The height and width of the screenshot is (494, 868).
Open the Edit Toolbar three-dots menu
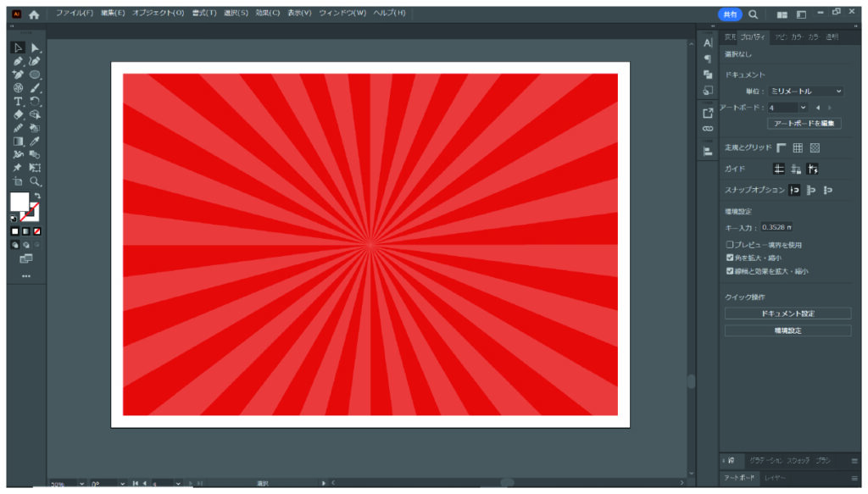click(26, 276)
